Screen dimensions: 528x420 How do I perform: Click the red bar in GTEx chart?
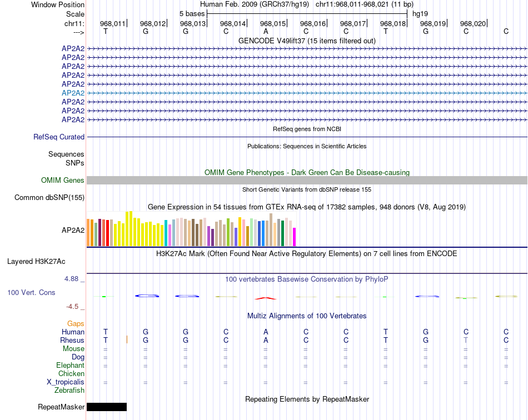pos(107,233)
